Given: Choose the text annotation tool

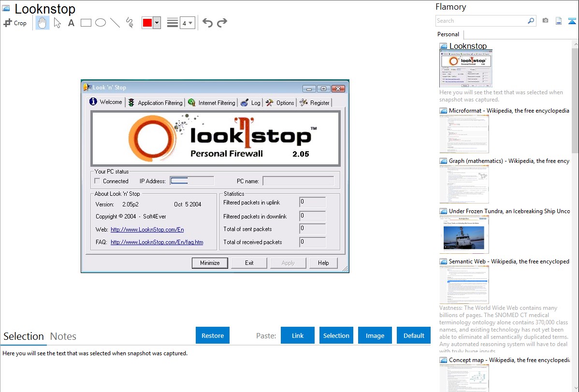Looking at the screenshot, I should click(71, 23).
